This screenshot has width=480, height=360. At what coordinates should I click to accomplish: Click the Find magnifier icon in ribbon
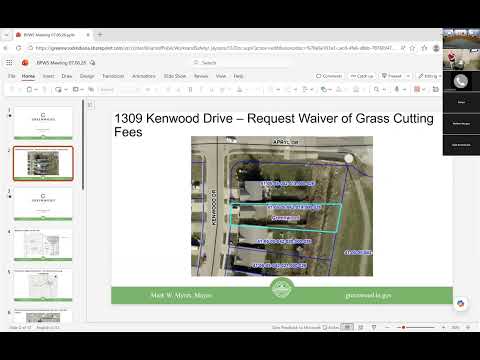point(376,89)
